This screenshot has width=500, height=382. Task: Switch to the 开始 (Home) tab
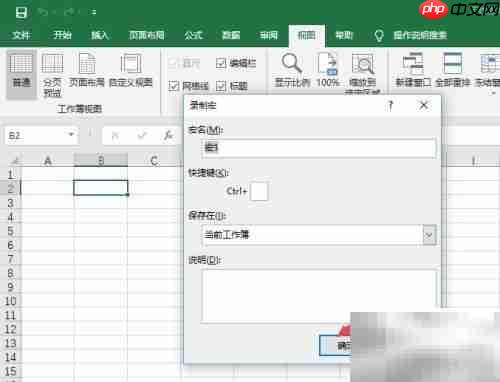click(62, 35)
